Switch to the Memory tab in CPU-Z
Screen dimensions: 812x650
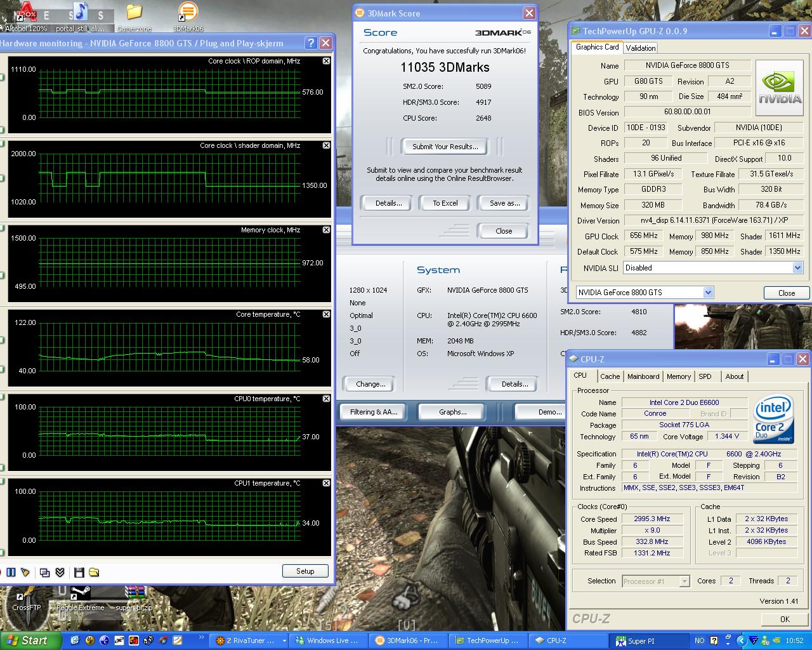(x=678, y=376)
